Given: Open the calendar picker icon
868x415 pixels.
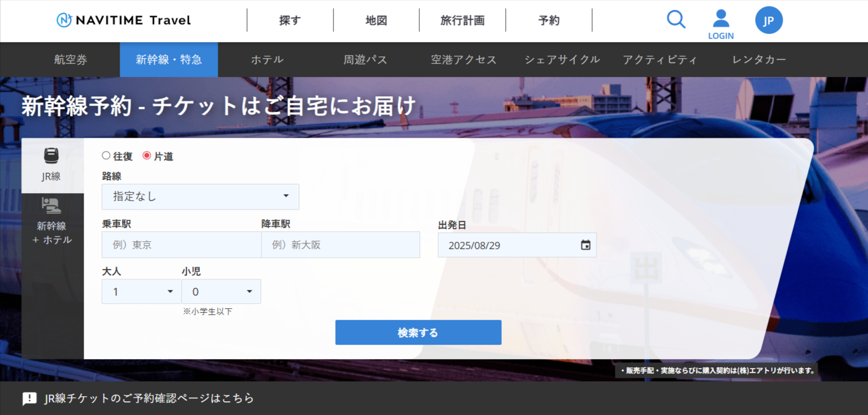Looking at the screenshot, I should [x=585, y=245].
